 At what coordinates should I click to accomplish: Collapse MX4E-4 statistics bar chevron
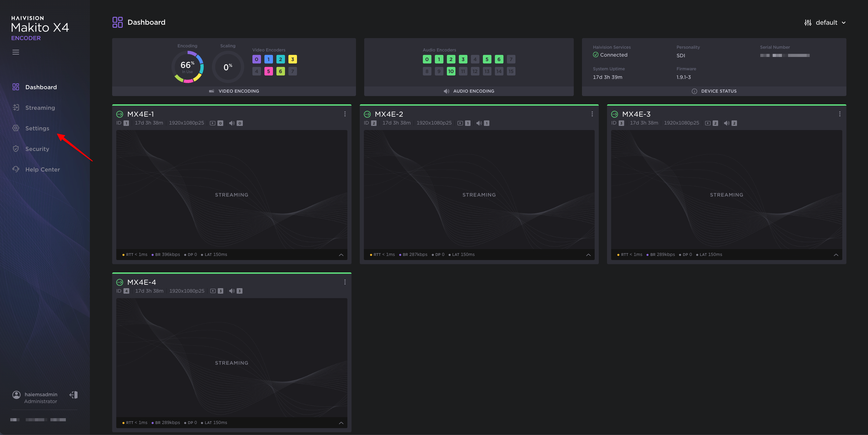(341, 423)
